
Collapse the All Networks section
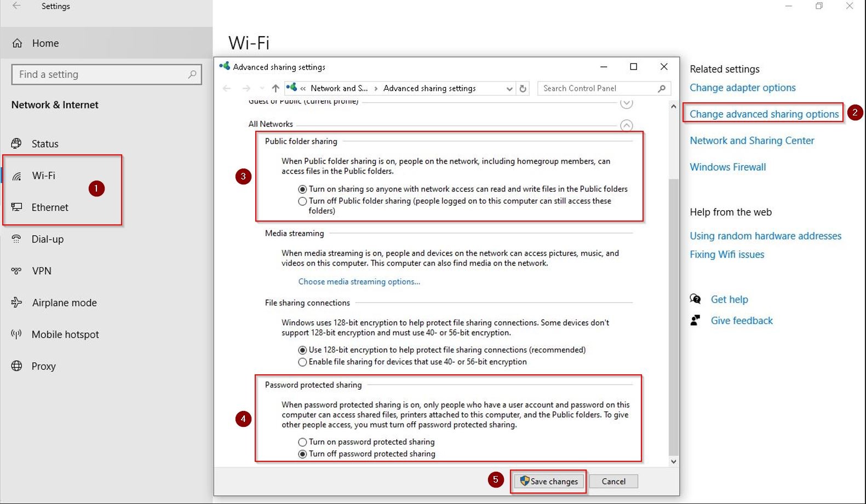pos(627,125)
